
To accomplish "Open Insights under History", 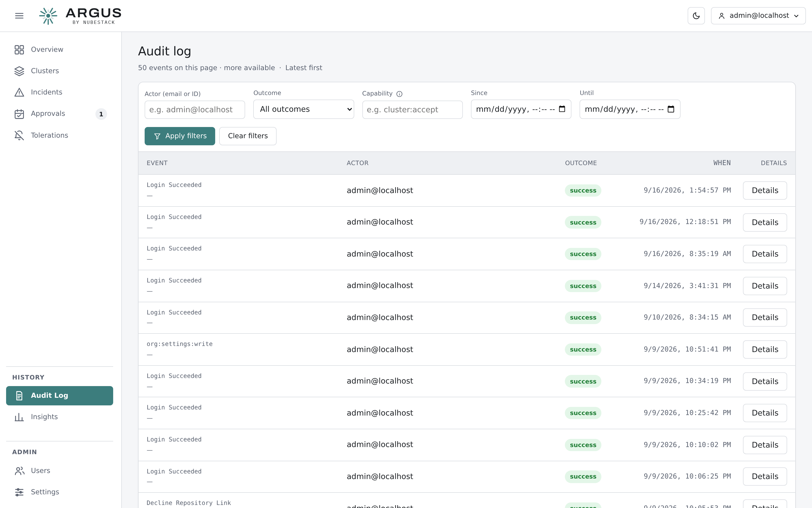I will (59, 417).
